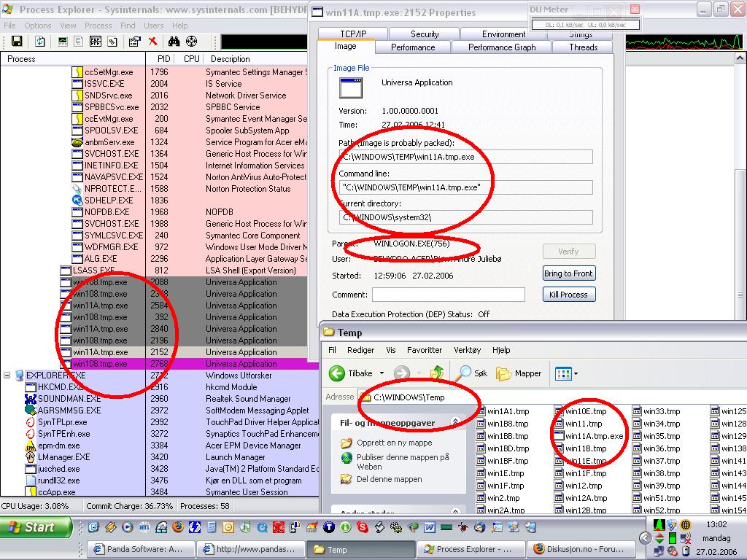Click the Opprett en ny mappe folder icon
The height and width of the screenshot is (560, 747).
pos(347,443)
